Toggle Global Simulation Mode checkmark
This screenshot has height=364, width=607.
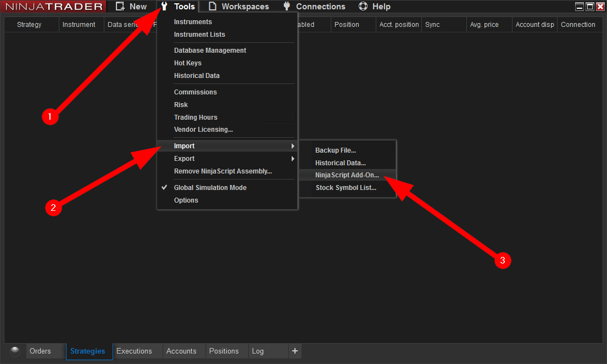(x=164, y=188)
